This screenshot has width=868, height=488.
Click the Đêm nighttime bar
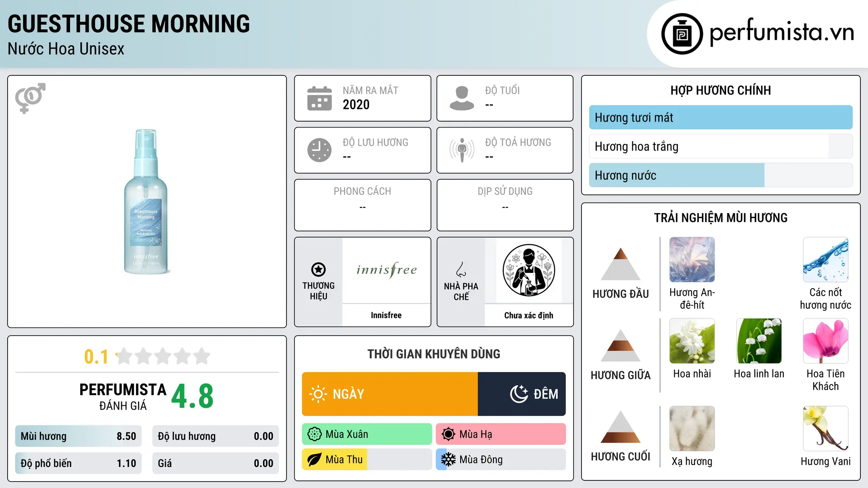tap(522, 394)
